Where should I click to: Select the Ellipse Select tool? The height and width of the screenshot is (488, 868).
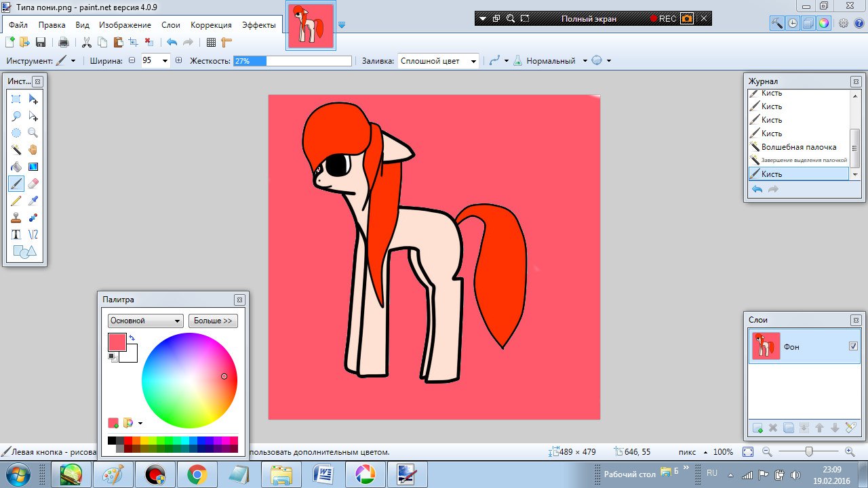click(x=16, y=133)
